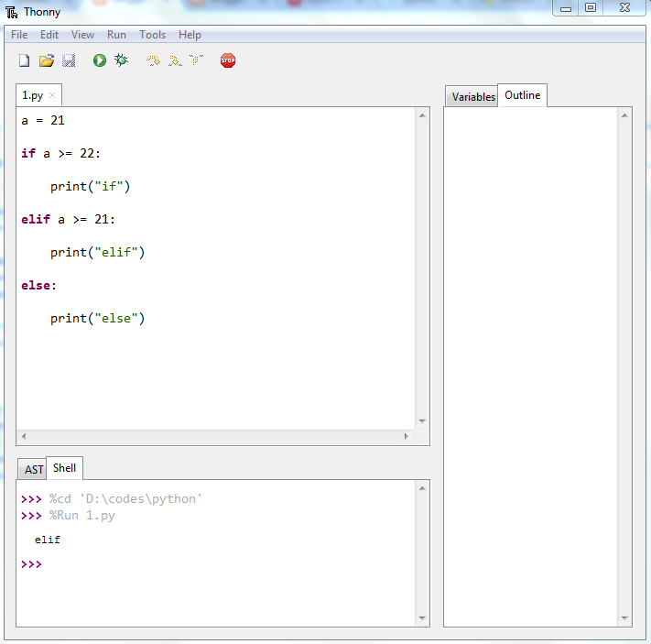Click the Step into icon

coord(175,60)
